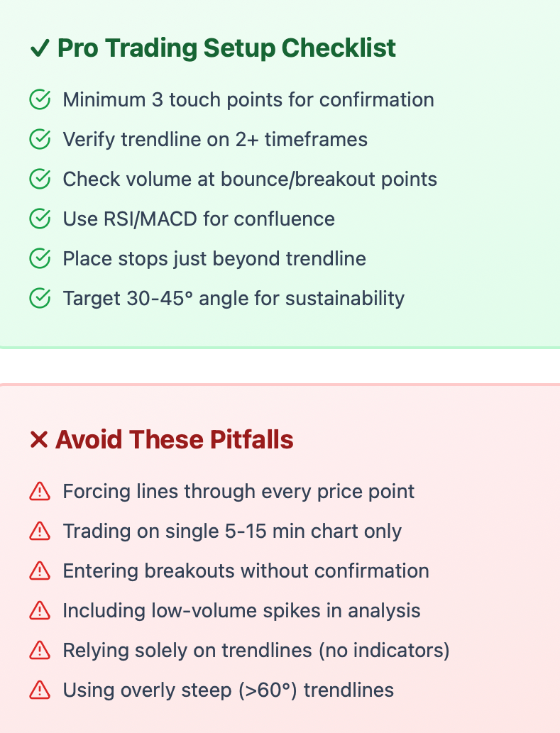Screen dimensions: 560x733
Task: Click the text Entering breakouts without confirmation
Action: 246,571
